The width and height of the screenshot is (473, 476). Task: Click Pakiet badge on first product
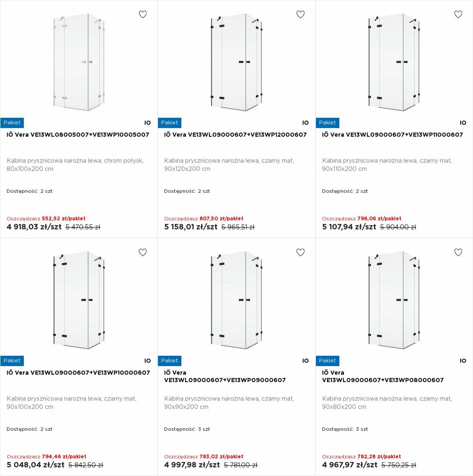tap(12, 123)
